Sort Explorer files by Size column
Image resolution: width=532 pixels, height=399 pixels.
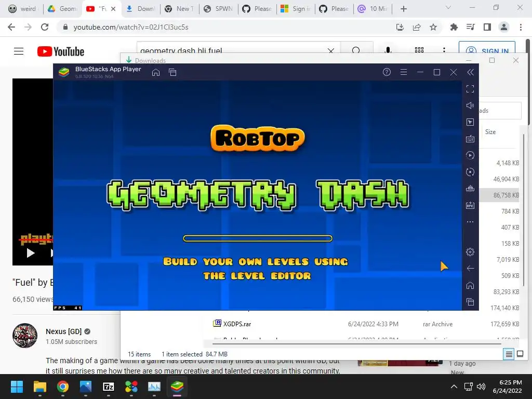pyautogui.click(x=490, y=132)
